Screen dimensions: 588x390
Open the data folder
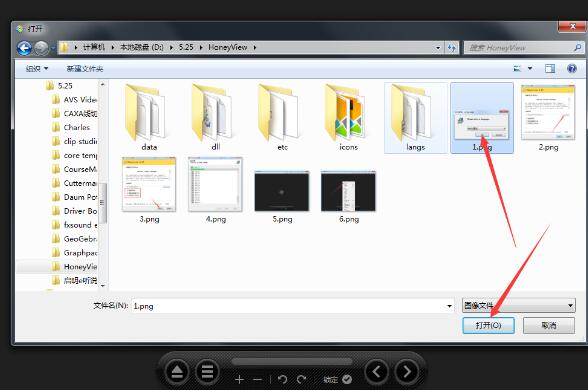click(149, 117)
